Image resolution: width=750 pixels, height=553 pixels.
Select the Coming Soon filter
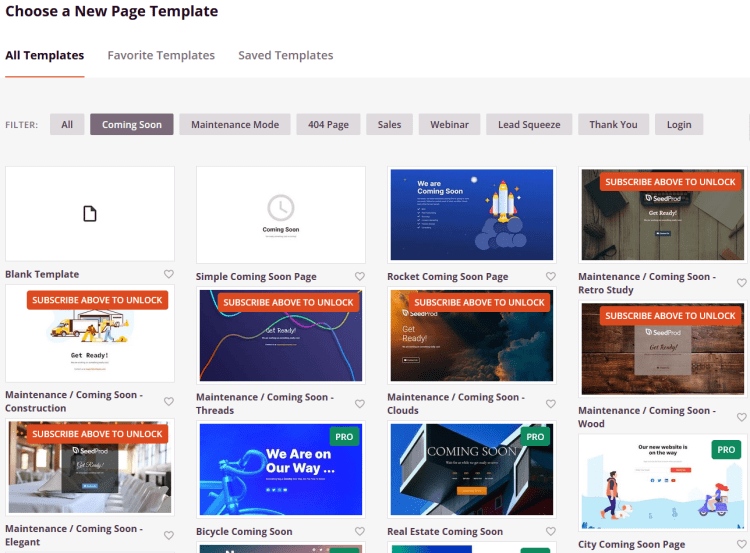pyautogui.click(x=132, y=124)
